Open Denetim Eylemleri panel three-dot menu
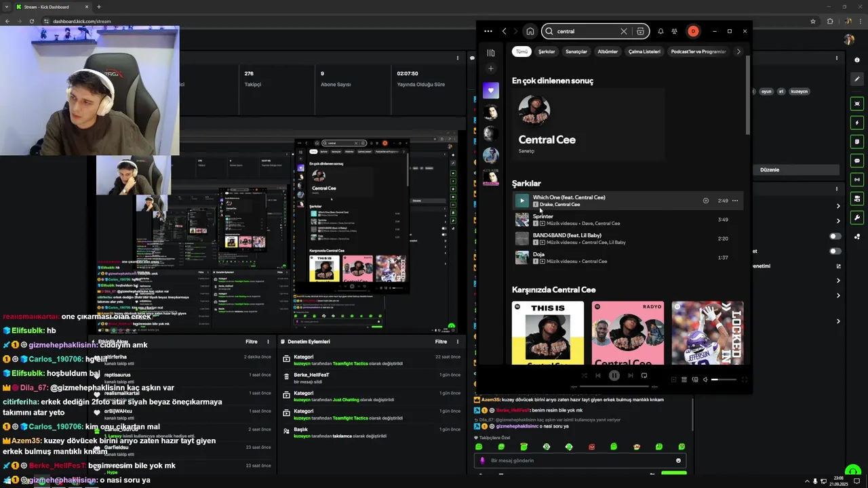The image size is (868, 488). click(458, 342)
